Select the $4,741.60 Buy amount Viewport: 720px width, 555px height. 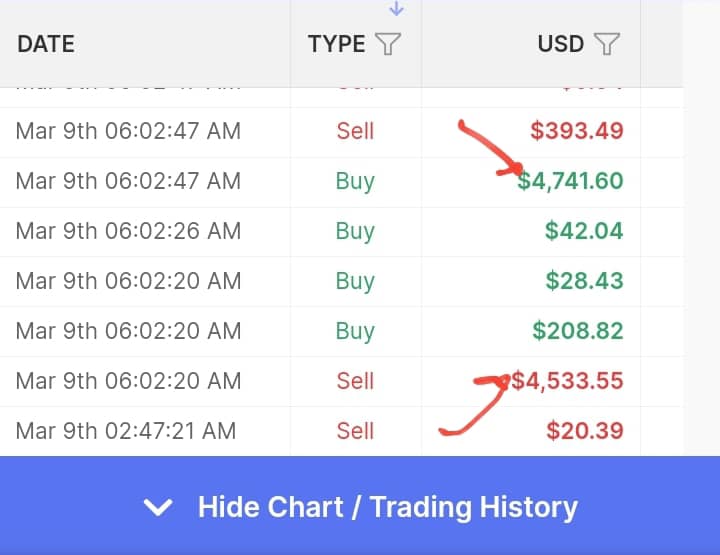570,180
